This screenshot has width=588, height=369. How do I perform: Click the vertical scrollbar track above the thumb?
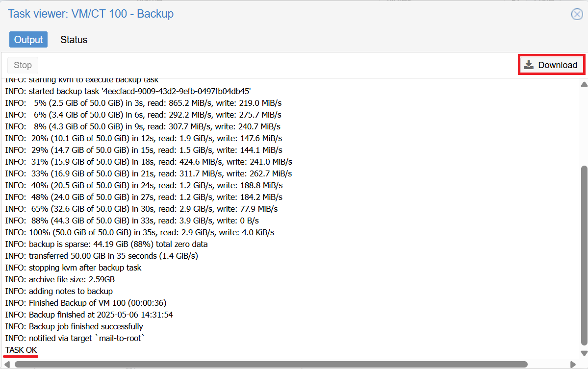click(584, 127)
